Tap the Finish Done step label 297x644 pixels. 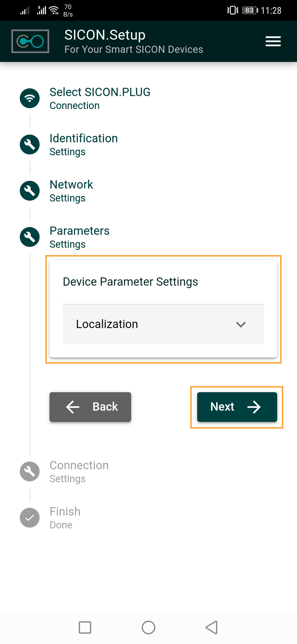(x=65, y=518)
